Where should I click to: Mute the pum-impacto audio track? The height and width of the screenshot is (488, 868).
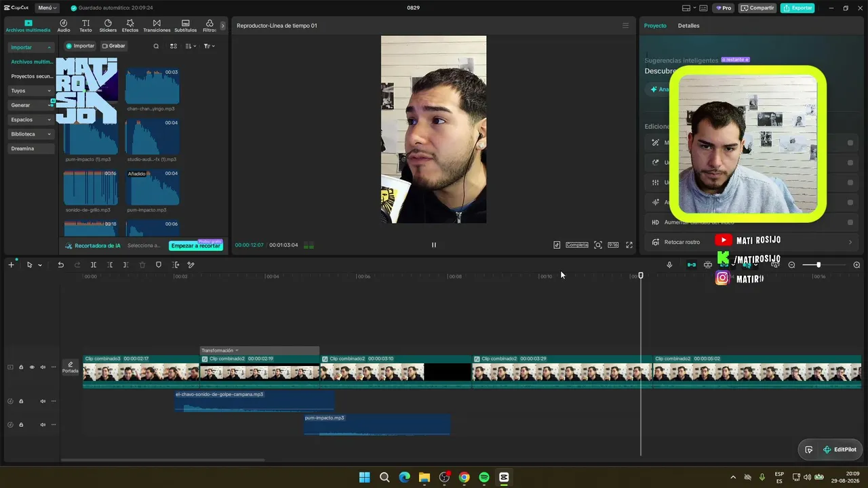(43, 425)
